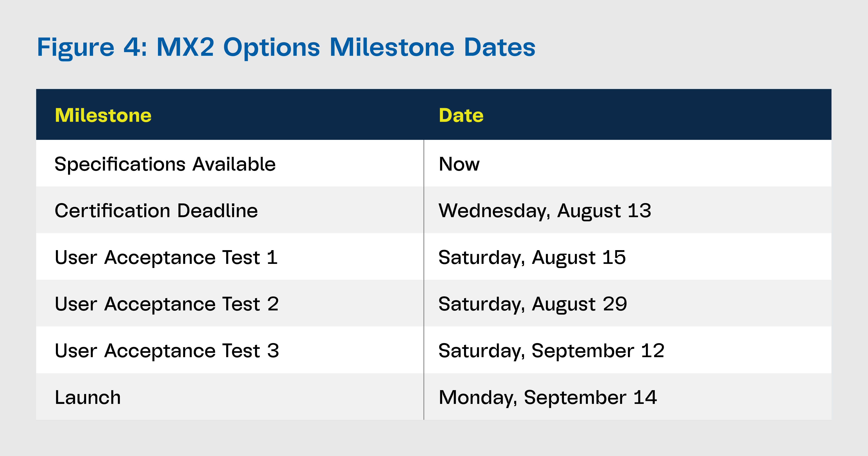Image resolution: width=868 pixels, height=456 pixels.
Task: Select 'User Acceptance Test 3' cell
Action: point(167,351)
